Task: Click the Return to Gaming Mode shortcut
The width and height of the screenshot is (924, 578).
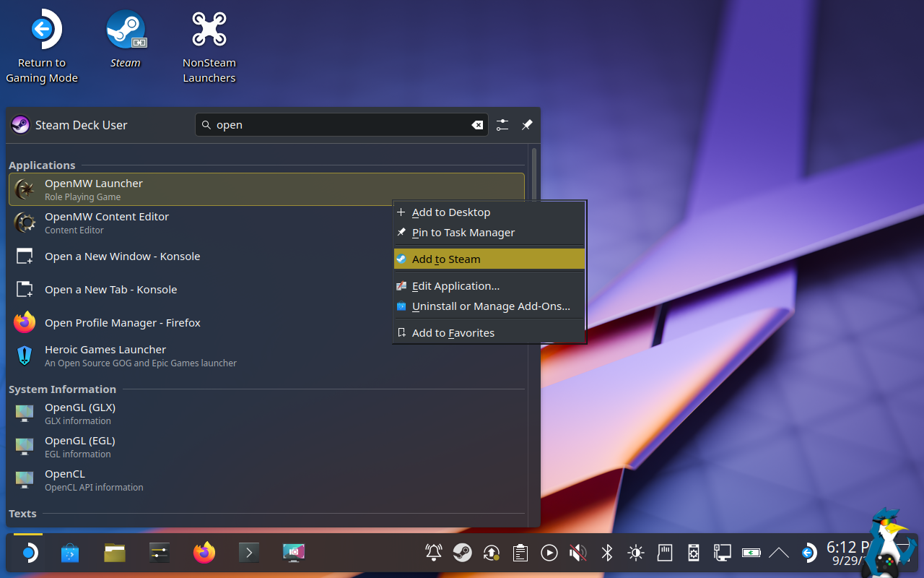Action: click(x=42, y=30)
